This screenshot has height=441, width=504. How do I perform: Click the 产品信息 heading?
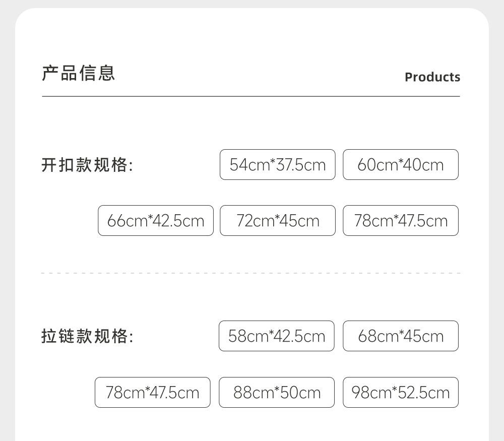tap(79, 73)
